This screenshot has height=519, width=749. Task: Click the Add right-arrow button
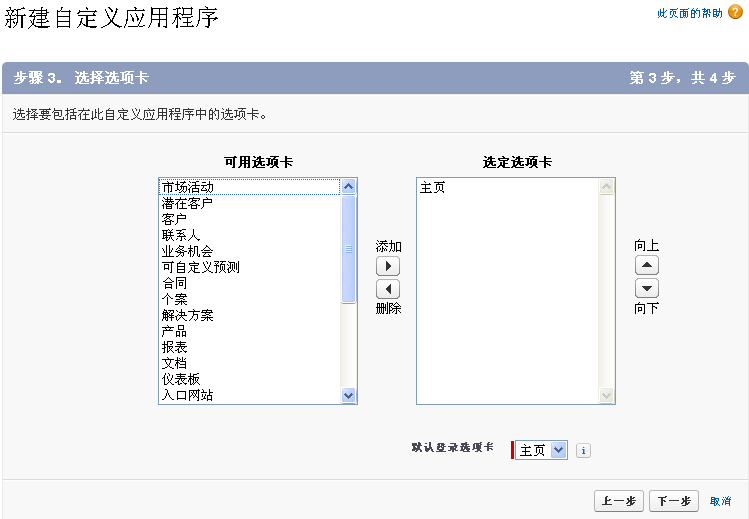(387, 267)
